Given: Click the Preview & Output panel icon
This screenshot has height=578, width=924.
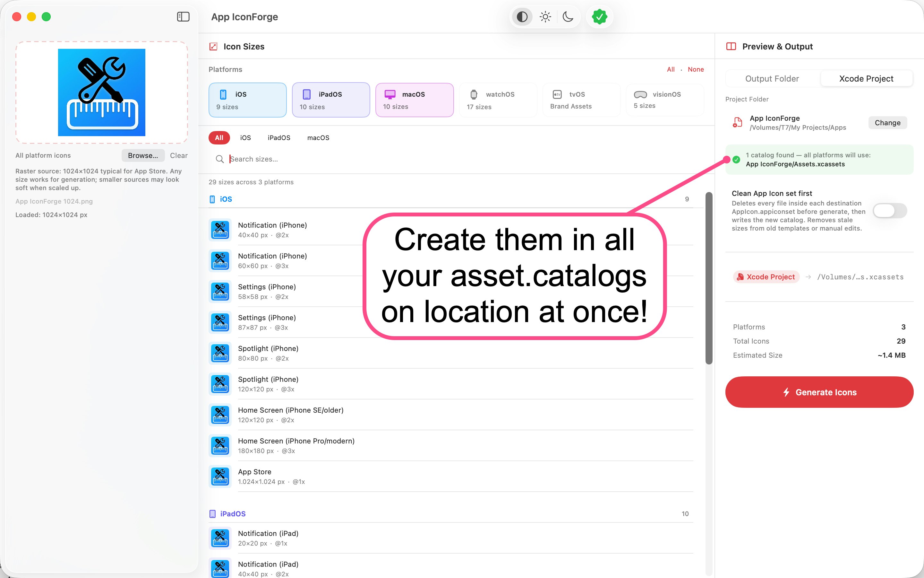Looking at the screenshot, I should 731,47.
